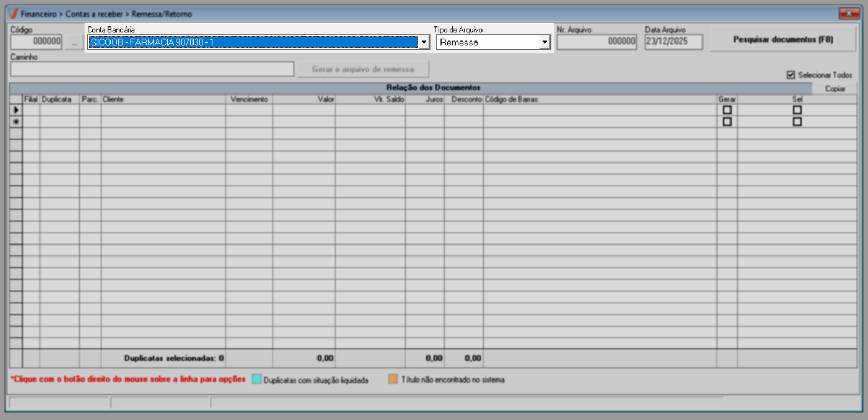Close the Remessa/Retorno window
Viewport: 868px width, 420px height.
click(849, 13)
